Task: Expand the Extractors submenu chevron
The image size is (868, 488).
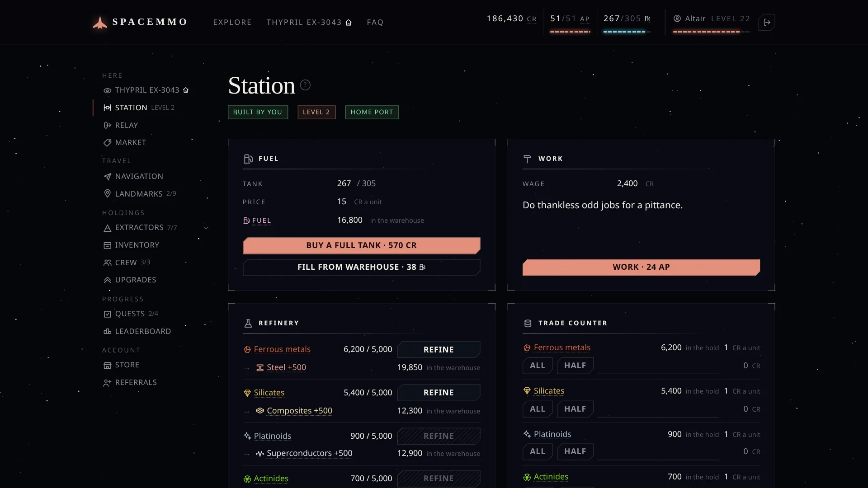Action: (x=206, y=228)
